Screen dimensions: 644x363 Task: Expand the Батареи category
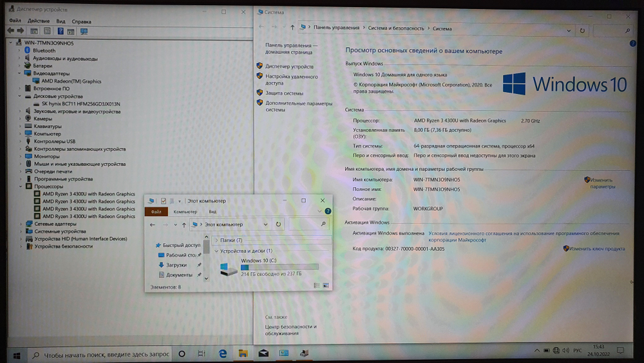pos(19,66)
